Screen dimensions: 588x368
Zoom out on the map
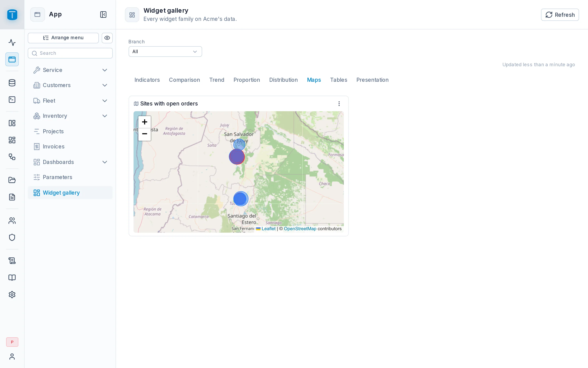[145, 134]
